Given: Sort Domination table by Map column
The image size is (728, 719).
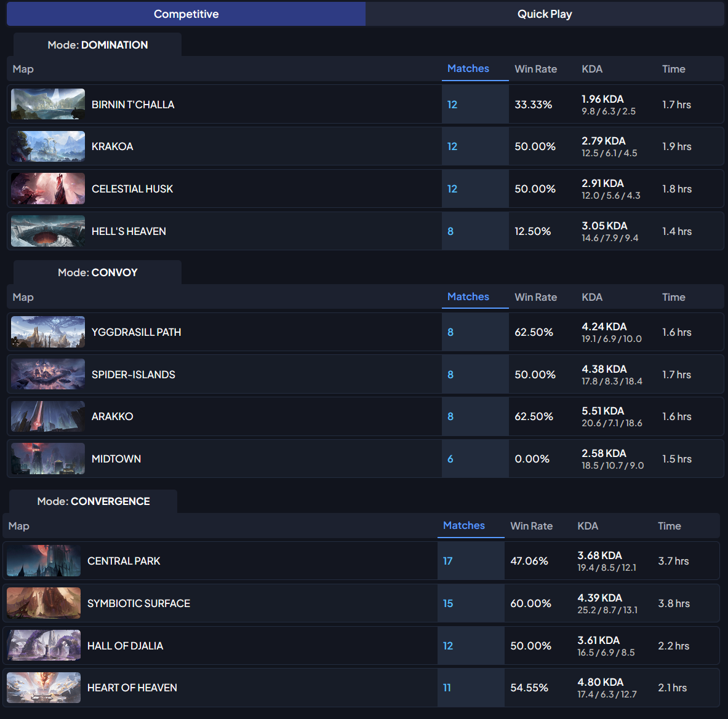Looking at the screenshot, I should (23, 69).
